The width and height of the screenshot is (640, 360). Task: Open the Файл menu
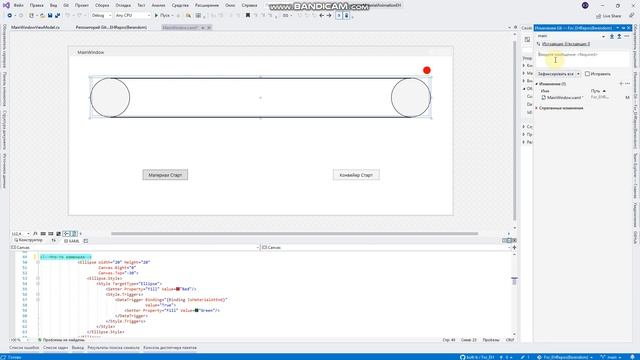(18, 5)
